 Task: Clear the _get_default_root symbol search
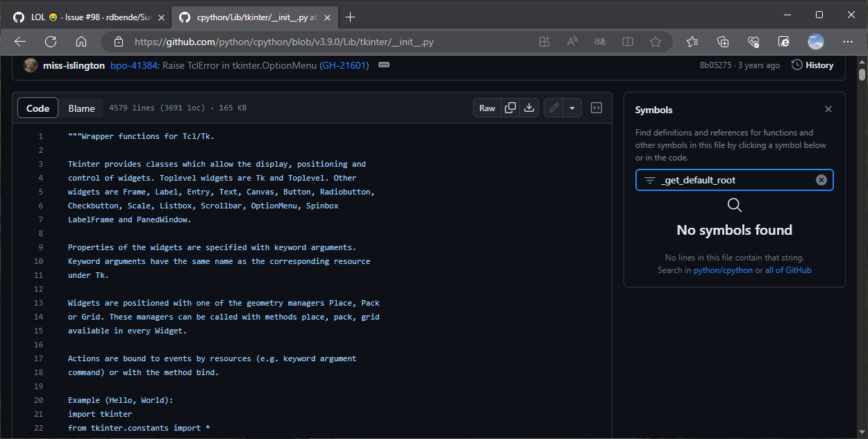821,179
